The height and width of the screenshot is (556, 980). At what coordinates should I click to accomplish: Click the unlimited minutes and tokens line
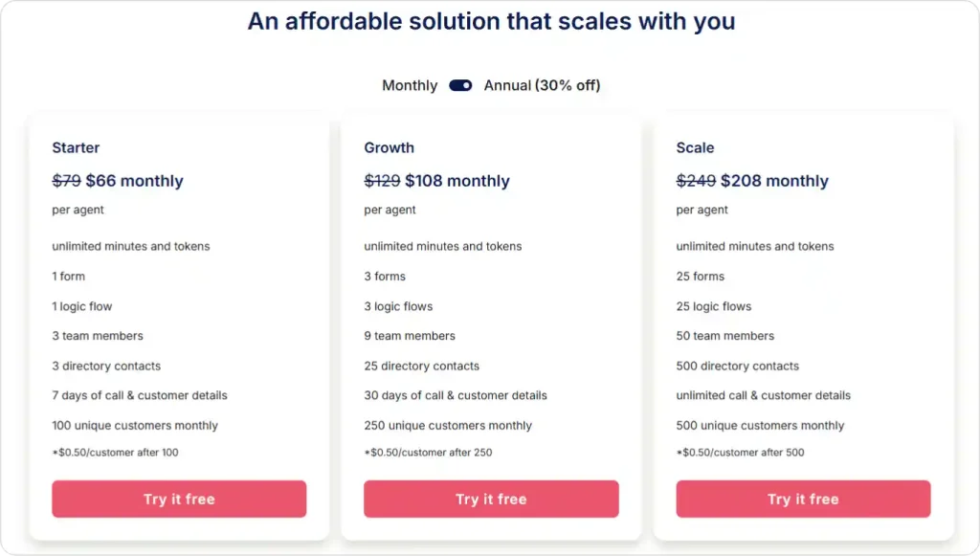[130, 246]
